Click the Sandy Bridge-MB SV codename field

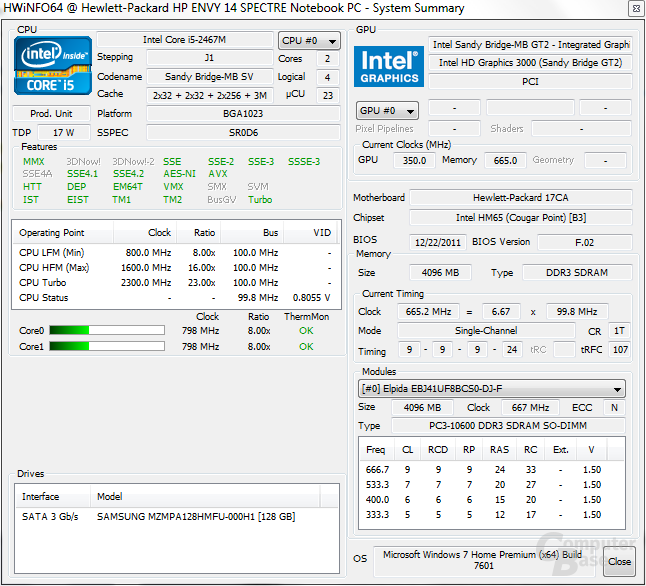(x=209, y=77)
